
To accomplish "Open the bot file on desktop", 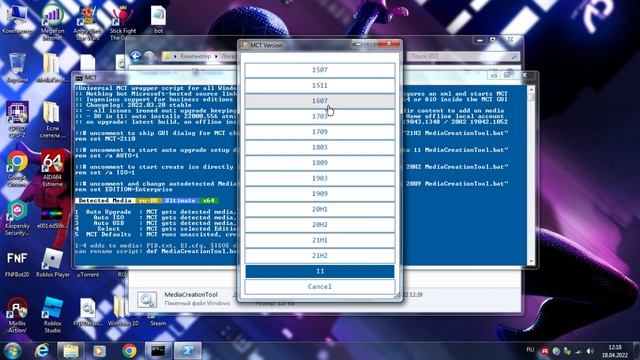I will pos(158,20).
